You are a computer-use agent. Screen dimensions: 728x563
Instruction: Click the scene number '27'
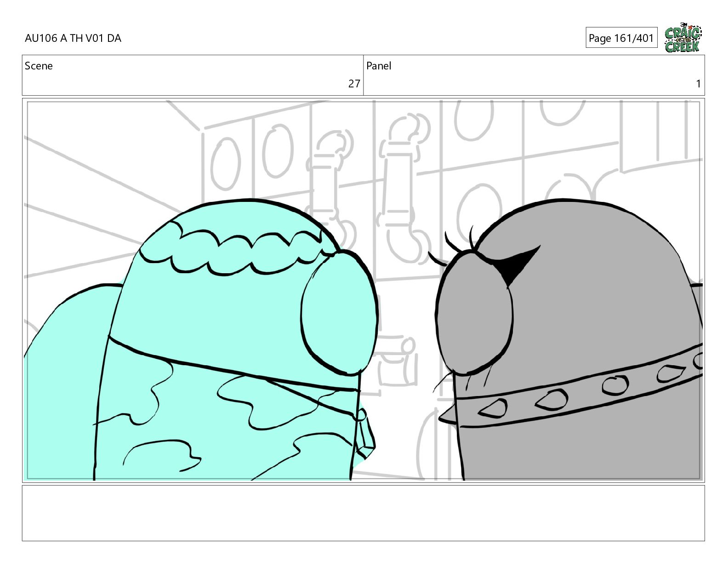coord(354,84)
